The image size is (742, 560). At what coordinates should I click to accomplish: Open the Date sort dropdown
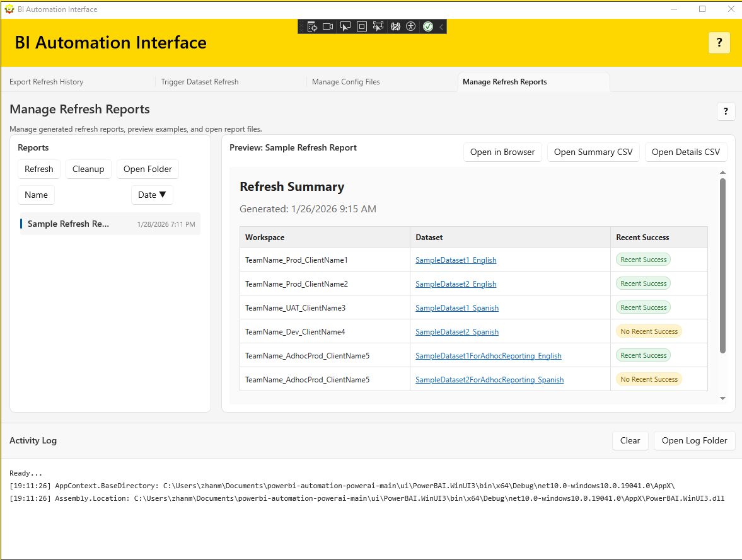pos(152,195)
